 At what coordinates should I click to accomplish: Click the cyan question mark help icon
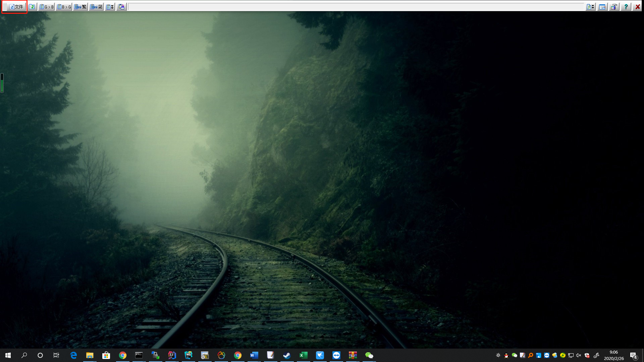(x=626, y=7)
